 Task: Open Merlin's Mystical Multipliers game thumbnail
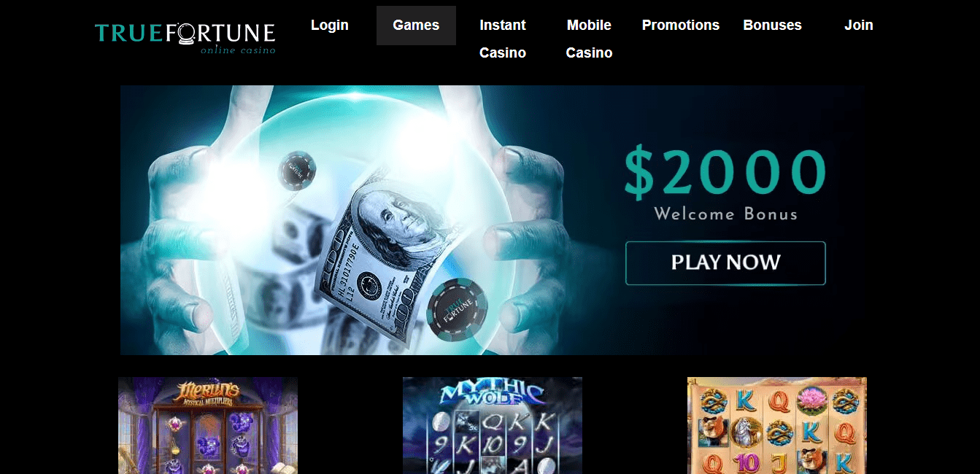pos(208,425)
